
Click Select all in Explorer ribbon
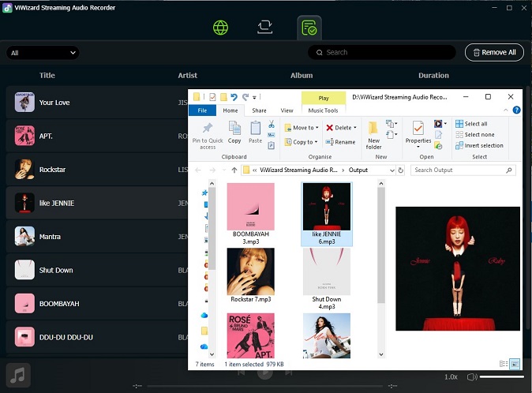coord(471,124)
